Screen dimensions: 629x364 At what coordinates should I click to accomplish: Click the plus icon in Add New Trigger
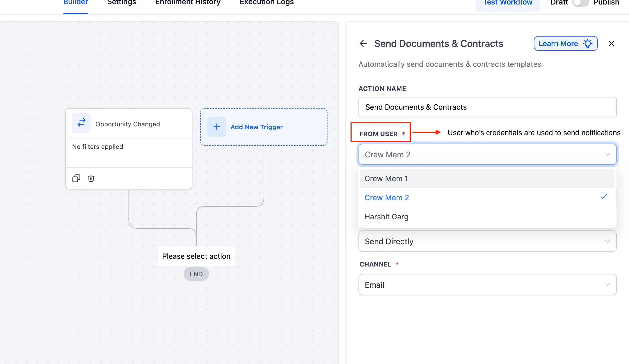(216, 127)
